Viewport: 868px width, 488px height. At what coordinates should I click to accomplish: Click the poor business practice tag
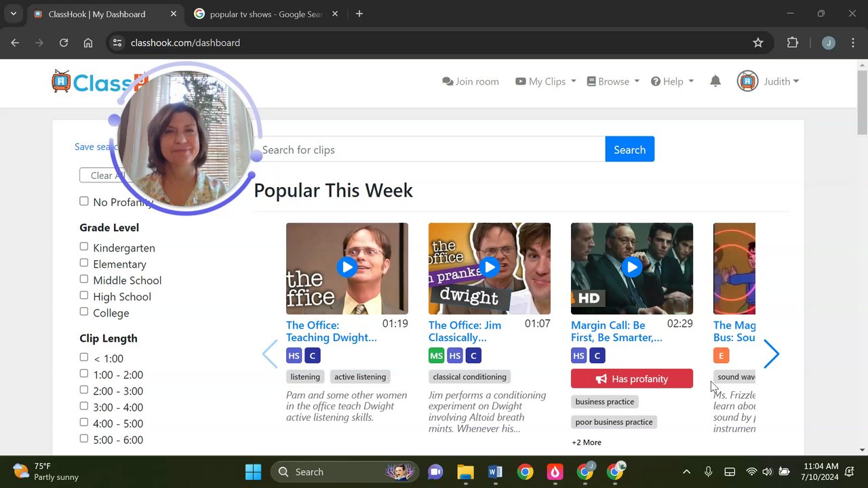pyautogui.click(x=614, y=422)
